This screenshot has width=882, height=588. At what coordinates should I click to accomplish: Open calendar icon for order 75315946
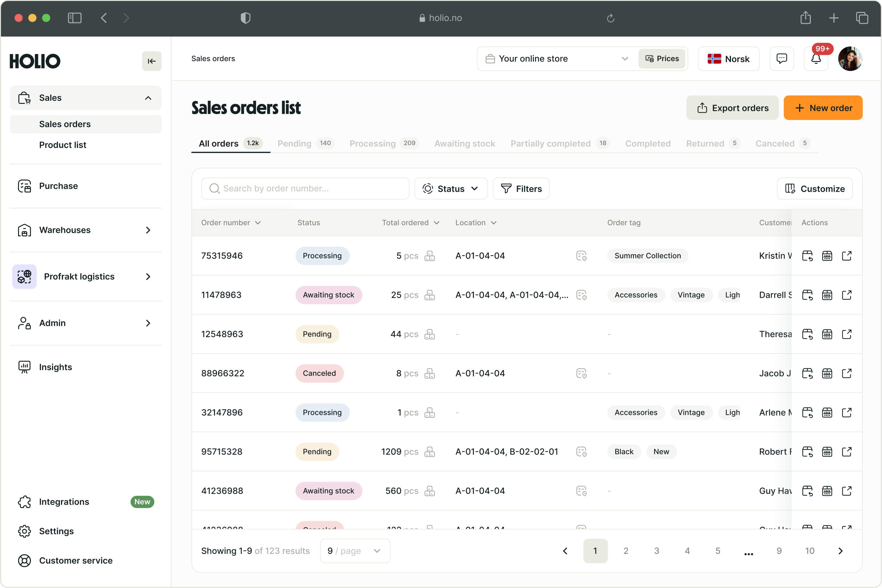coord(827,256)
